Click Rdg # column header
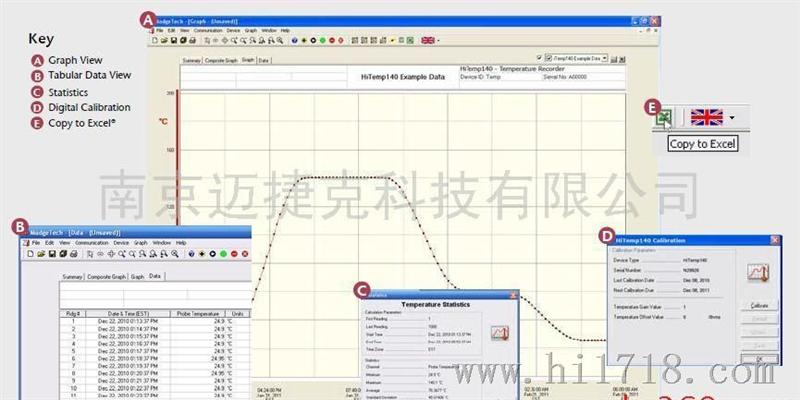 pyautogui.click(x=73, y=314)
